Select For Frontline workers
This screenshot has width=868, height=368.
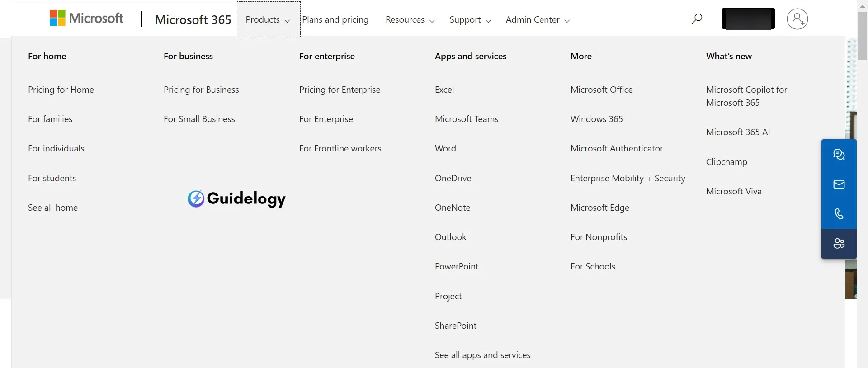click(340, 148)
